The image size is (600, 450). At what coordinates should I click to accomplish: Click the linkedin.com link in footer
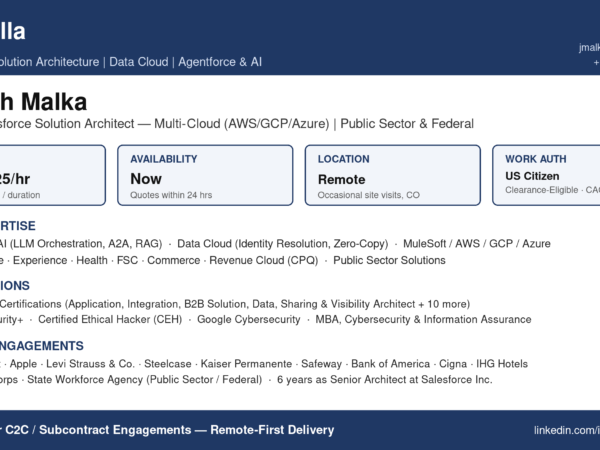tap(567, 430)
